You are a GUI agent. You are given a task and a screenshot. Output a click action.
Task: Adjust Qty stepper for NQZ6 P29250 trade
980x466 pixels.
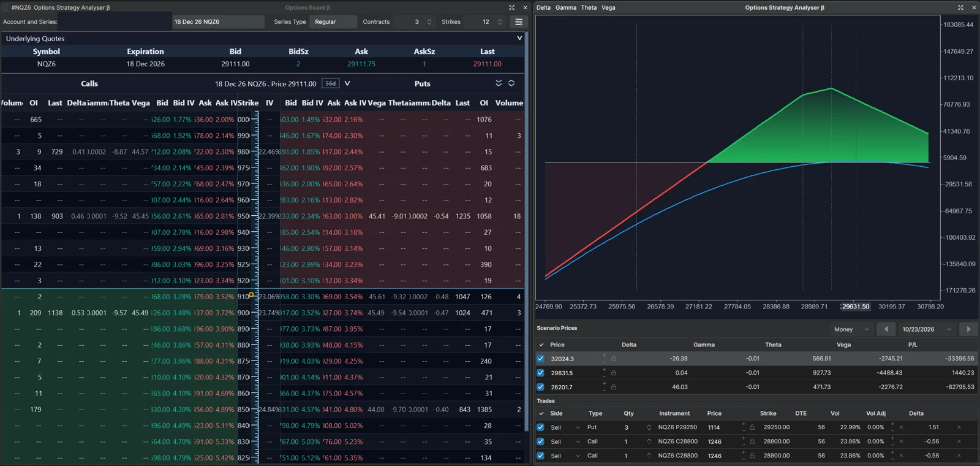click(649, 427)
